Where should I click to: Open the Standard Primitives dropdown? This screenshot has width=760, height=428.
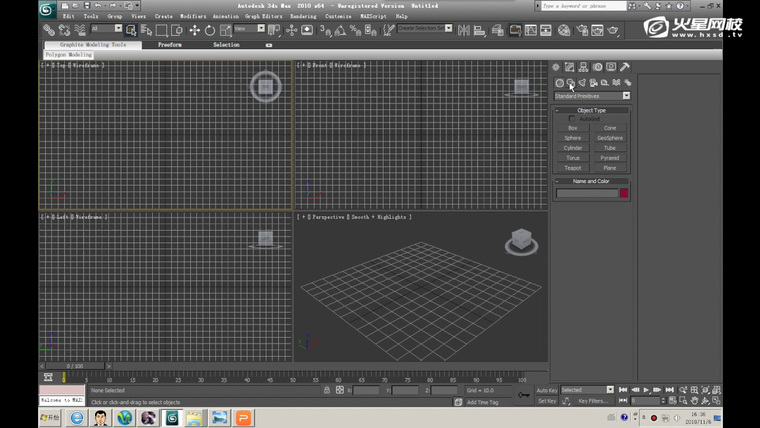(x=592, y=96)
